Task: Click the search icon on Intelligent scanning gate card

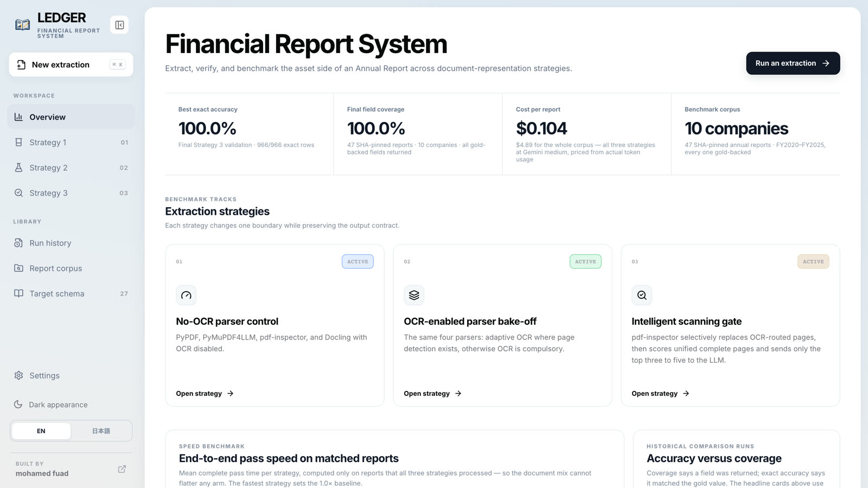Action: click(x=642, y=295)
